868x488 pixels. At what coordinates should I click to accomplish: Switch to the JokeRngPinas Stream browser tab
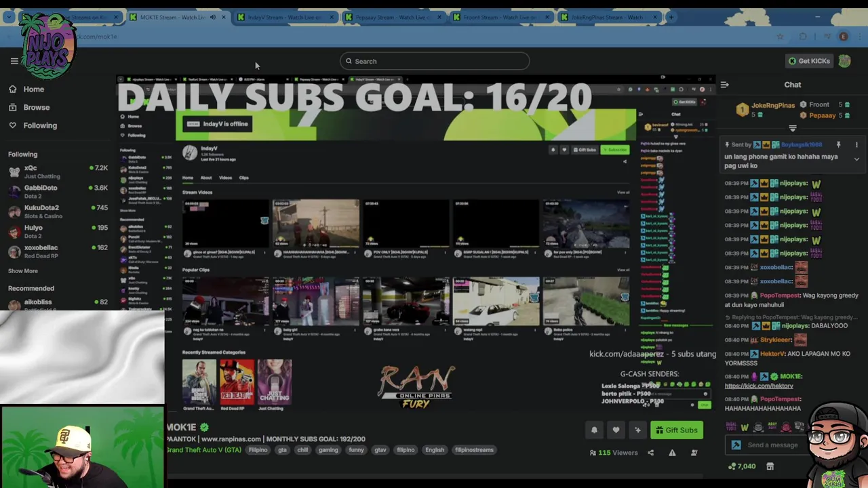coord(609,17)
